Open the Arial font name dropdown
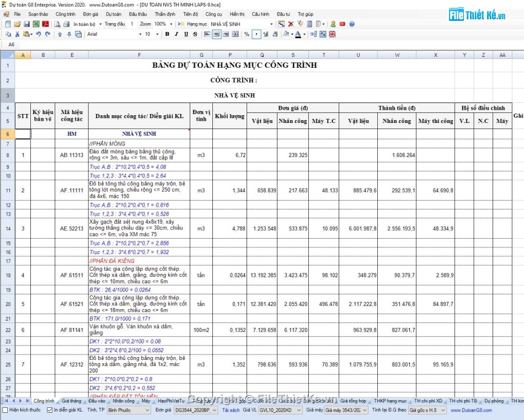Image resolution: width=524 pixels, height=420 pixels. (x=140, y=34)
